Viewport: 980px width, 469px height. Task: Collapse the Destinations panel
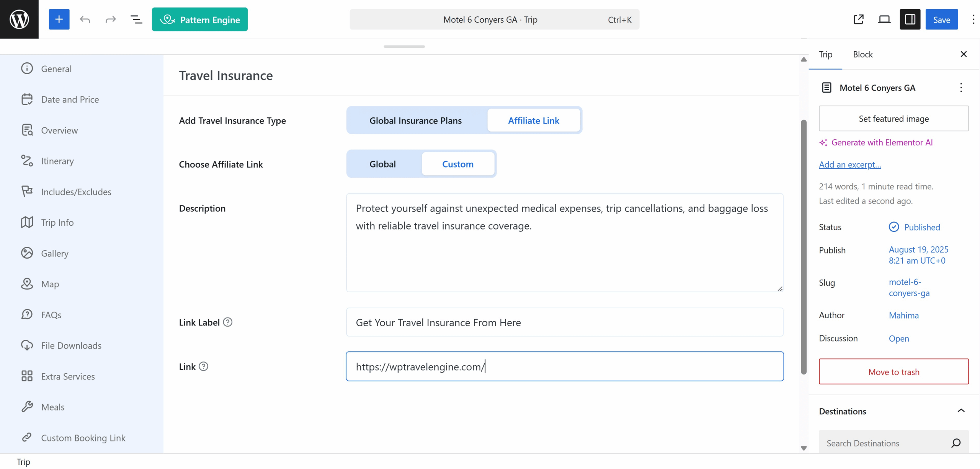click(961, 411)
